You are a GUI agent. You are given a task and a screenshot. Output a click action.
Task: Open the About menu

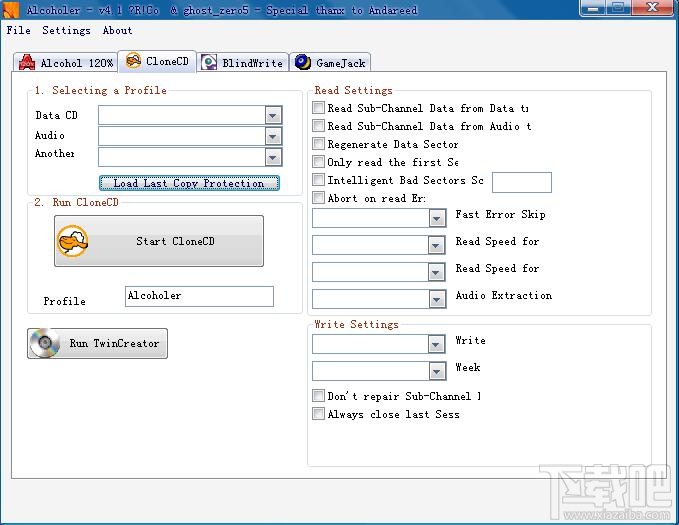(x=117, y=30)
